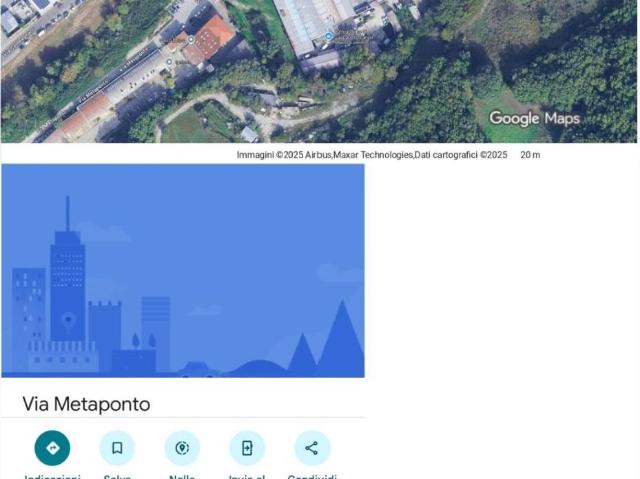Click the 20 m map scale indicator
This screenshot has height=479, width=640.
click(530, 155)
